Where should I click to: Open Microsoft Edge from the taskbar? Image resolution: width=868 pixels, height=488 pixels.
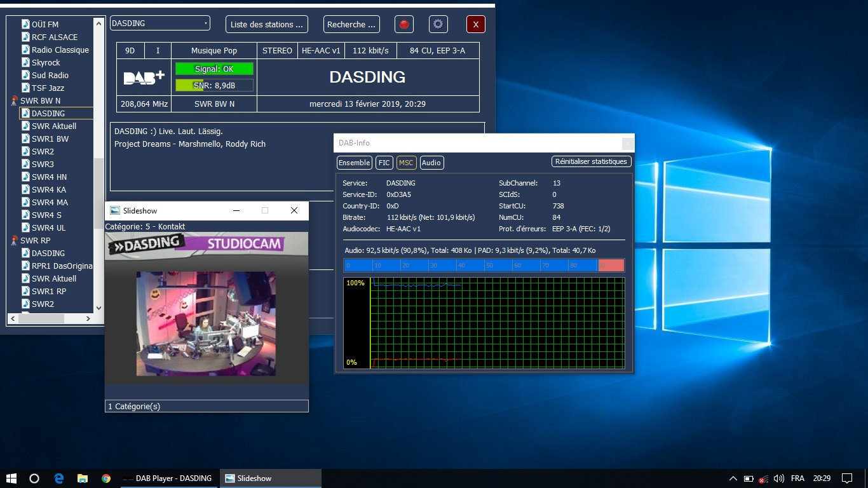pos(58,478)
